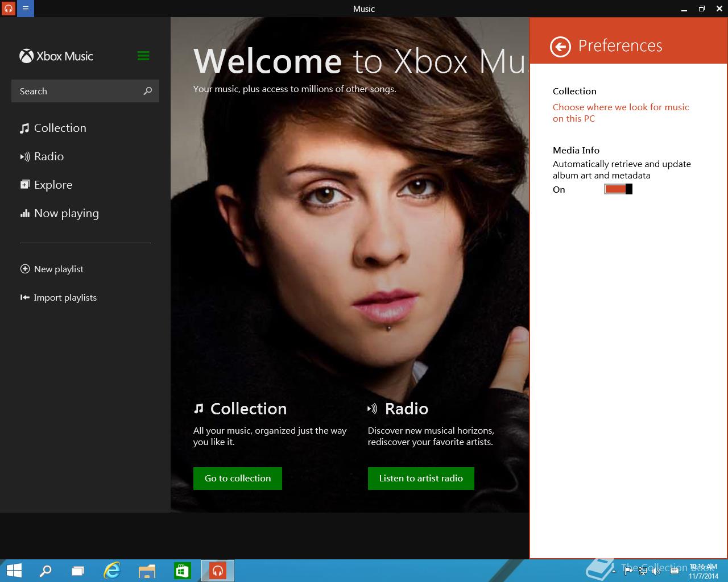Click the 'Preferences' title text
The image size is (728, 582).
pos(620,45)
